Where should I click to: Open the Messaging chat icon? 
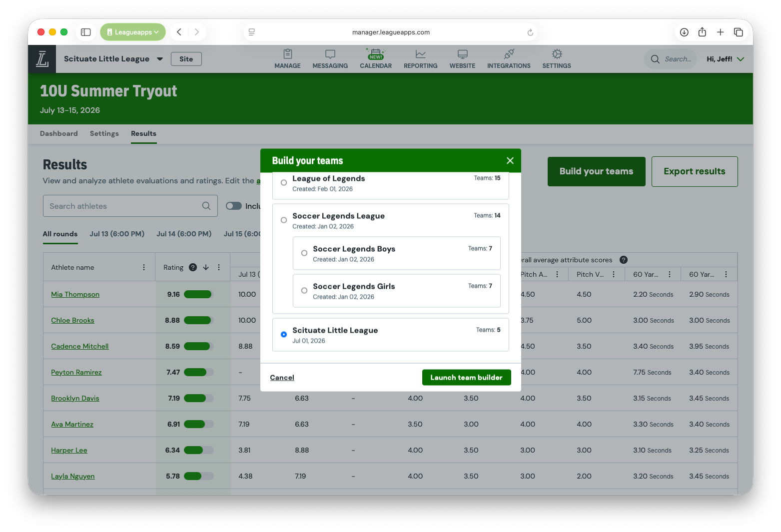330,54
